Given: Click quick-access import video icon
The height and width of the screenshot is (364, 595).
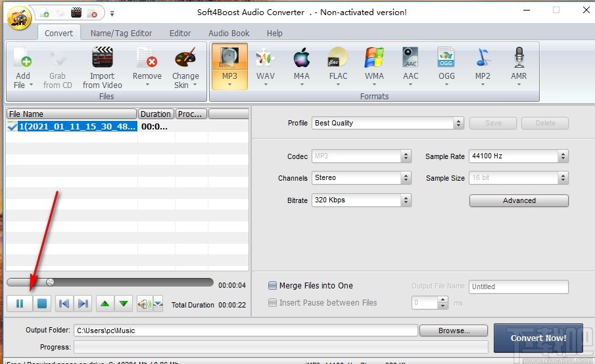Looking at the screenshot, I should (76, 13).
